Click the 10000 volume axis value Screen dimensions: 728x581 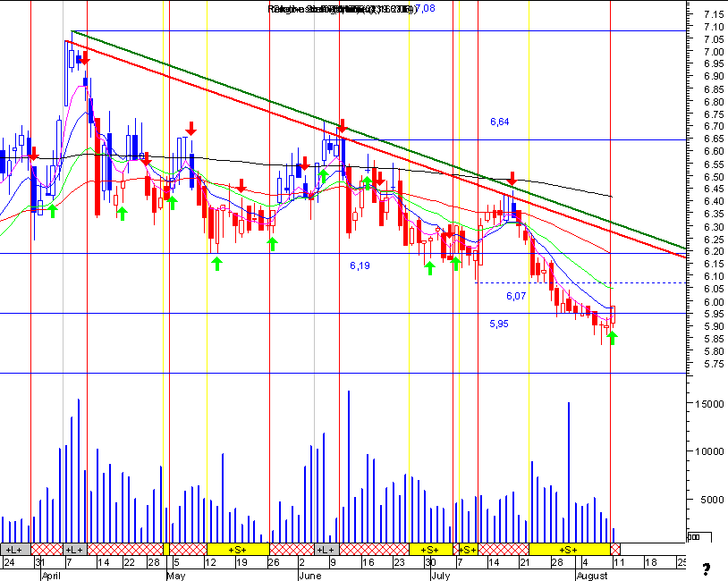[709, 451]
